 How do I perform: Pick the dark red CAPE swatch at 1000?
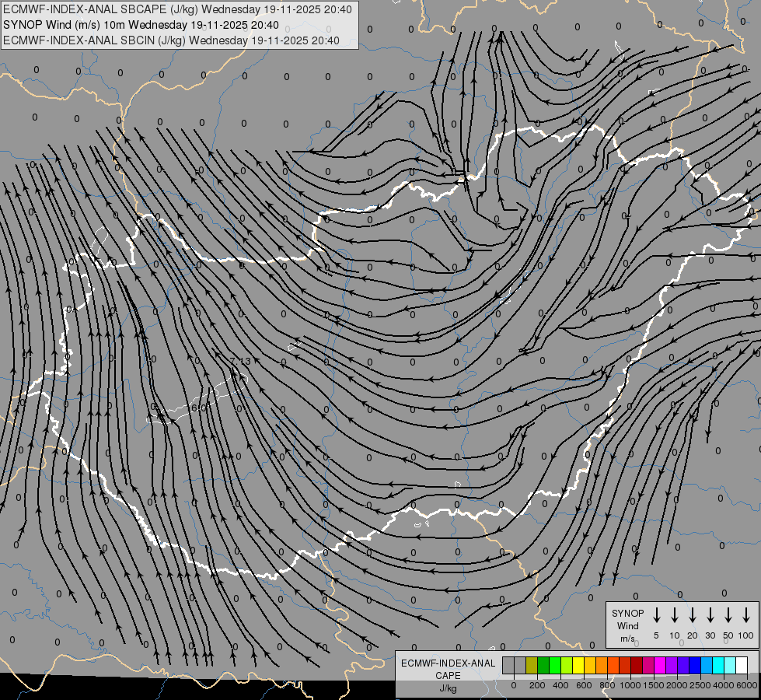[x=637, y=665]
